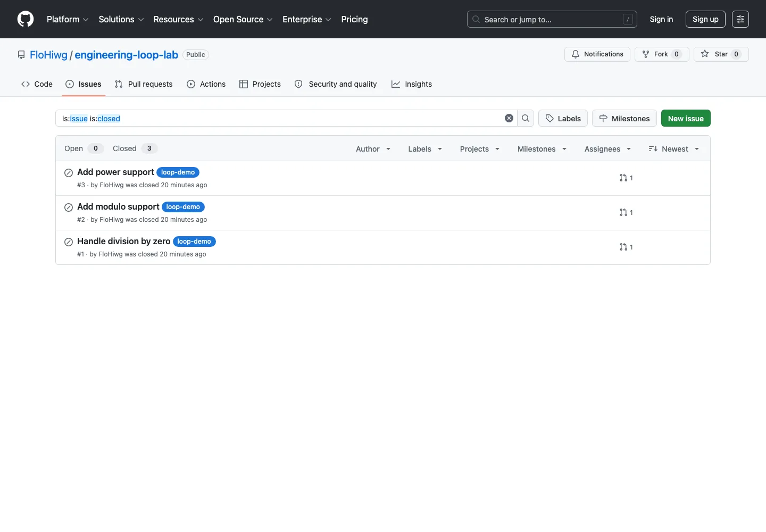
Task: Click loop-demo label on Add power support
Action: pyautogui.click(x=178, y=172)
